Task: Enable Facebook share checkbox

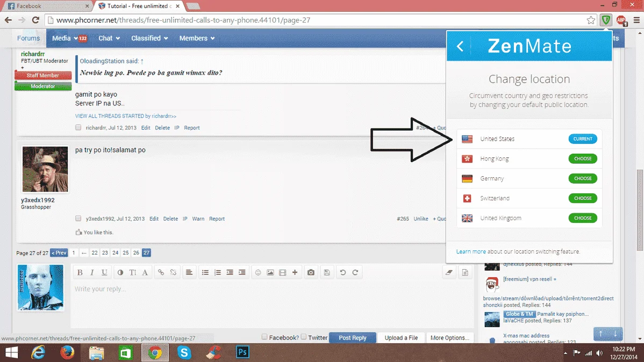Action: click(x=264, y=337)
